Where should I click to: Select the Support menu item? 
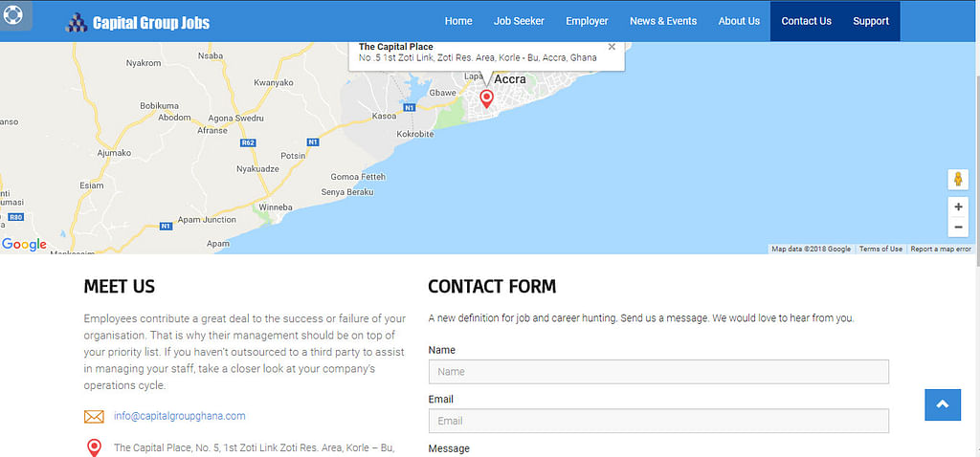click(x=871, y=21)
